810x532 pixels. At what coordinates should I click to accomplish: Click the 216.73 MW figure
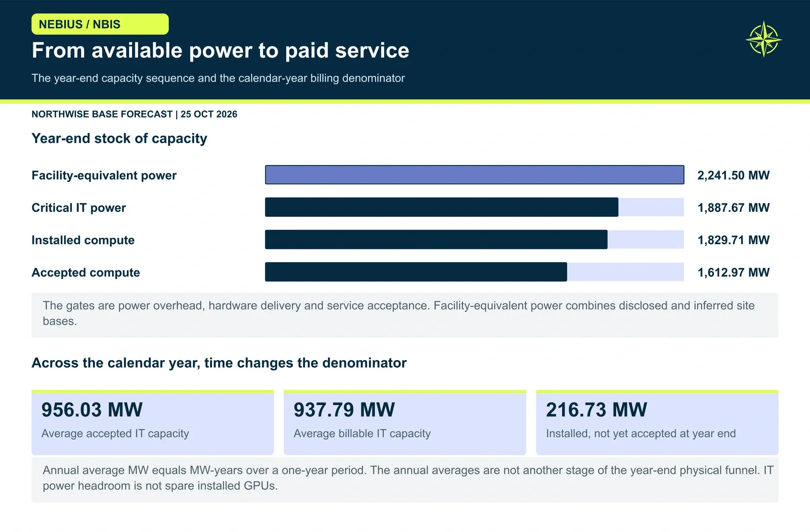[x=597, y=410]
